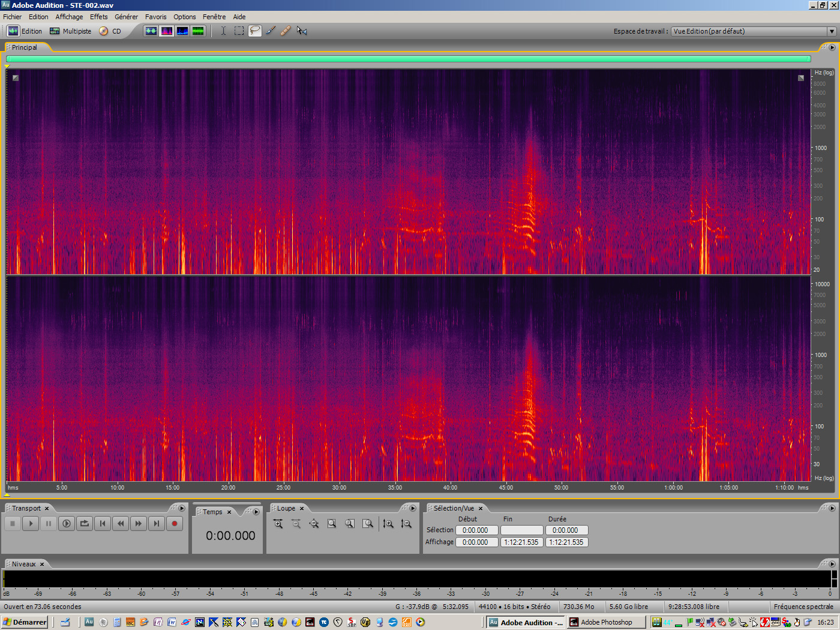Zoom to selection in the Loupe panel

[x=331, y=523]
